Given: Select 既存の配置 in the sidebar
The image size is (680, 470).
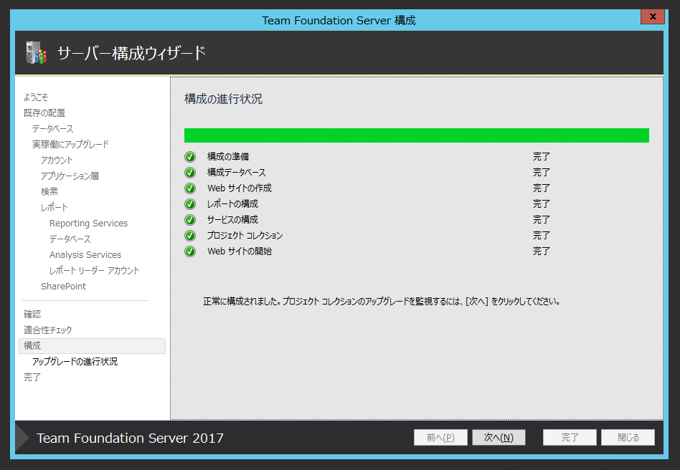Looking at the screenshot, I should (44, 113).
